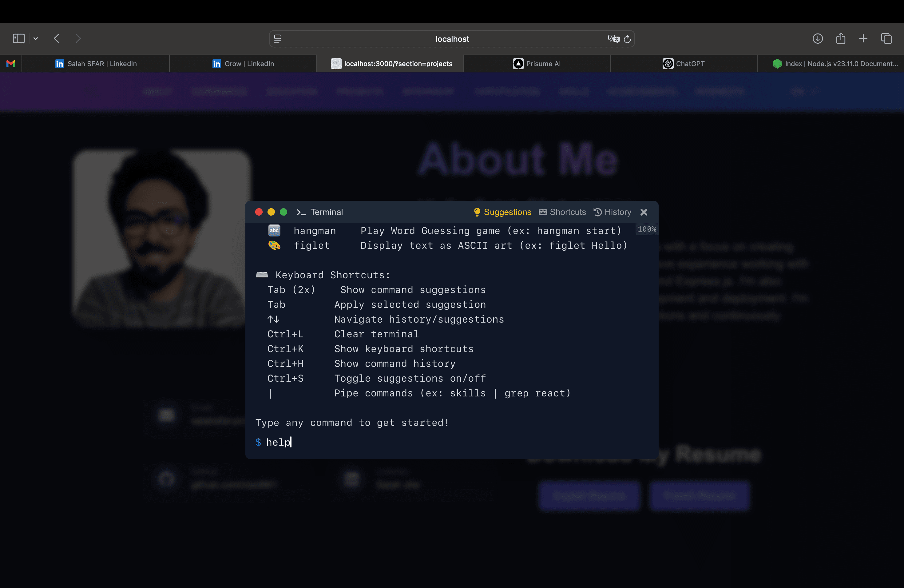Show the tab overview grid
Screen dimensions: 904x588
pyautogui.click(x=886, y=38)
